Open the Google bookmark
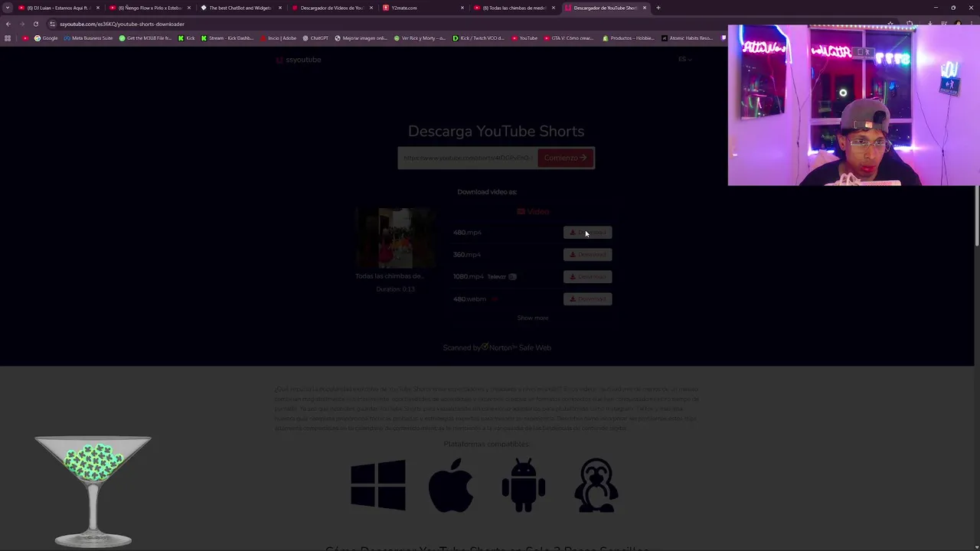 pos(46,38)
